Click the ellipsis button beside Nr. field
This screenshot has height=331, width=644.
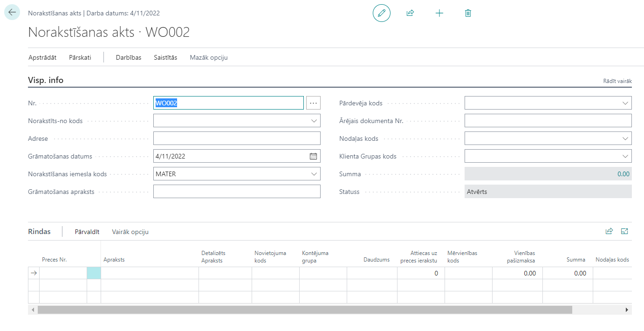point(314,103)
